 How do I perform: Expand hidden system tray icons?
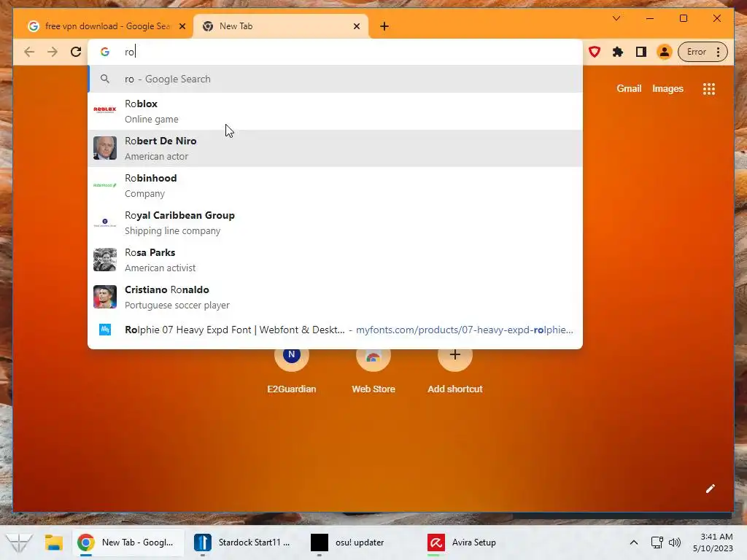[634, 542]
